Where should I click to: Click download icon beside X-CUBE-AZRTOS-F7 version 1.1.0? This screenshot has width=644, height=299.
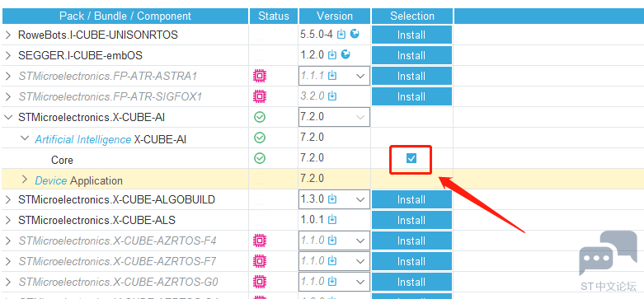(x=332, y=261)
